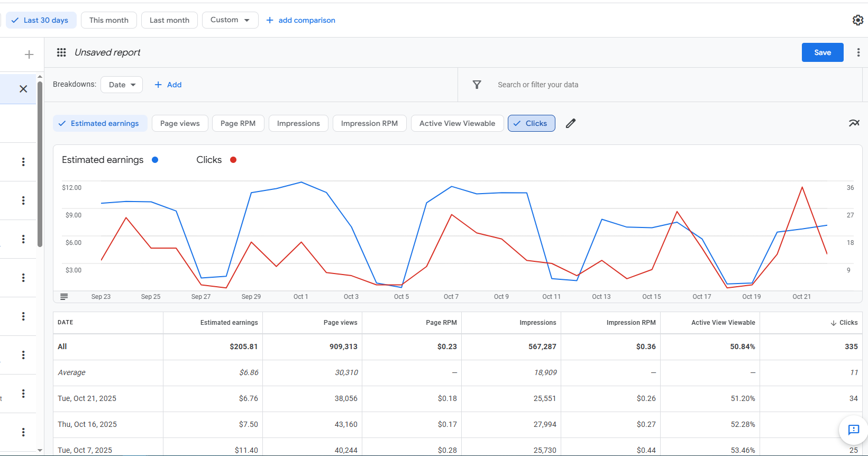Click the filter funnel icon
Image resolution: width=868 pixels, height=456 pixels.
(x=477, y=85)
